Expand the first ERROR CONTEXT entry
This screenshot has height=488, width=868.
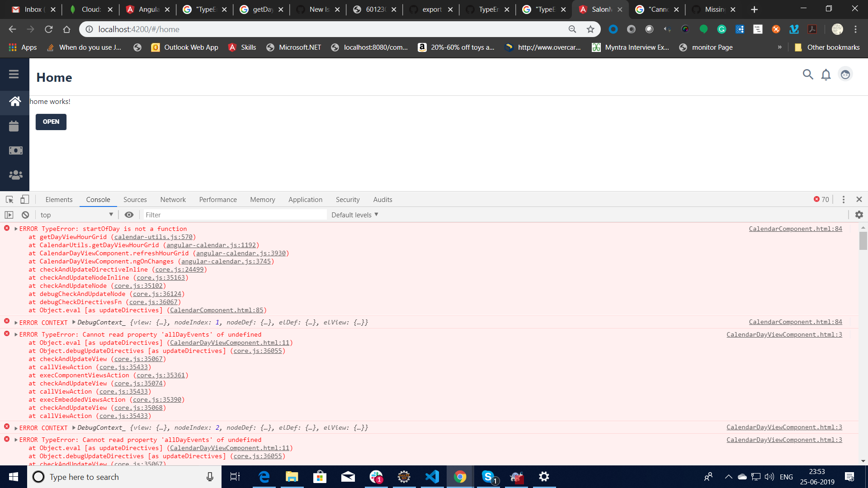coord(16,323)
